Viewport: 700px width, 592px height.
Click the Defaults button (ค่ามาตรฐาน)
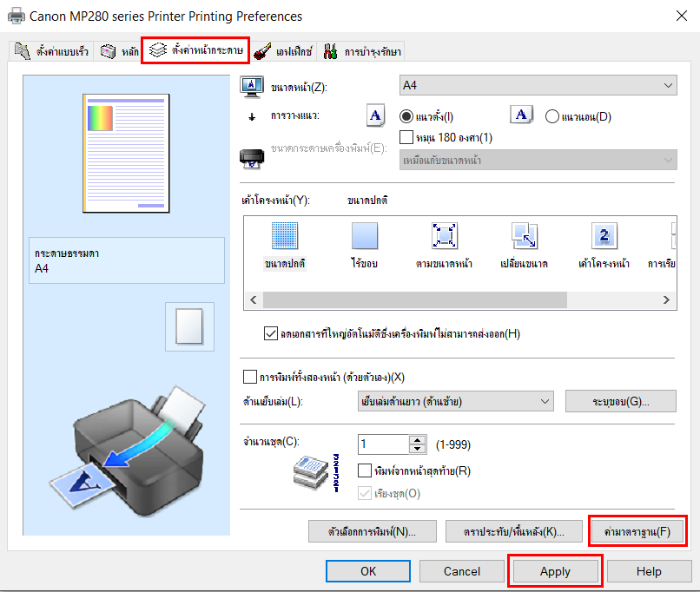pos(637,531)
